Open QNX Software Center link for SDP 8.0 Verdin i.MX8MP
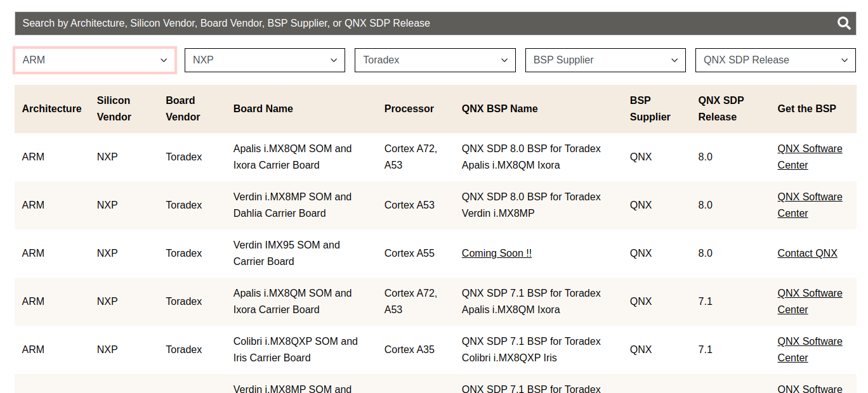 coord(810,205)
